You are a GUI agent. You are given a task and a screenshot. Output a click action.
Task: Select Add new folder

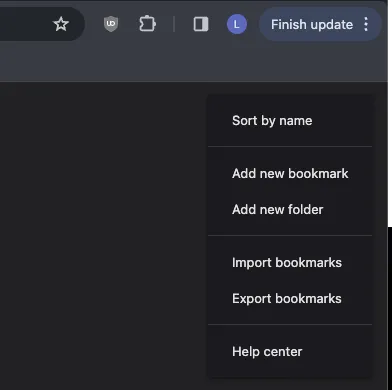click(290, 209)
